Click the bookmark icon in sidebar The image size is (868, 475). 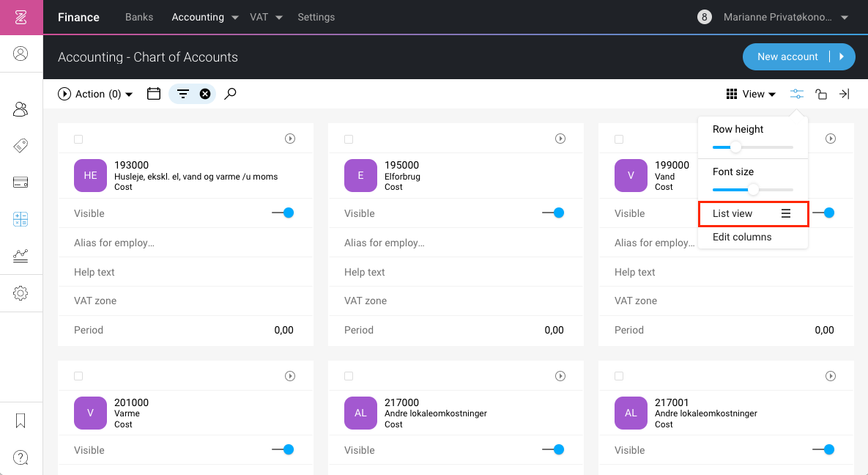[x=21, y=421]
